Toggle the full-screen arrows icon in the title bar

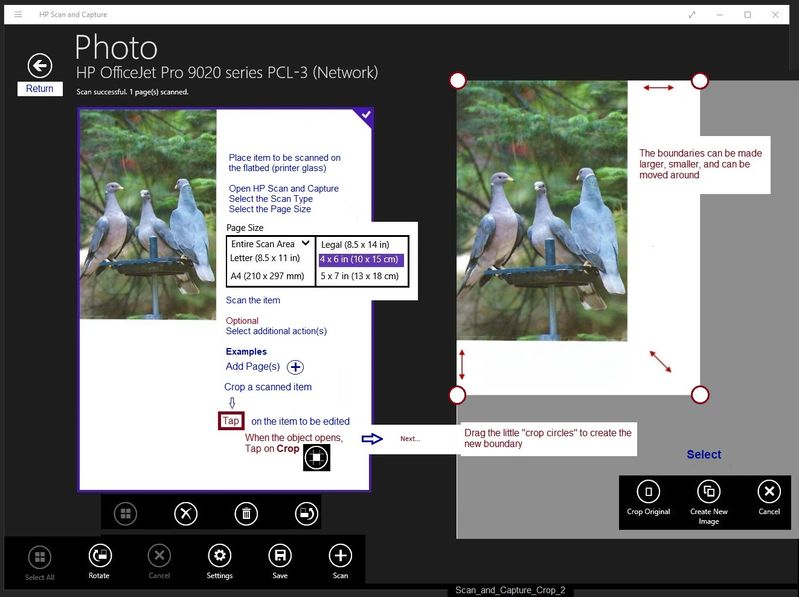pyautogui.click(x=691, y=15)
